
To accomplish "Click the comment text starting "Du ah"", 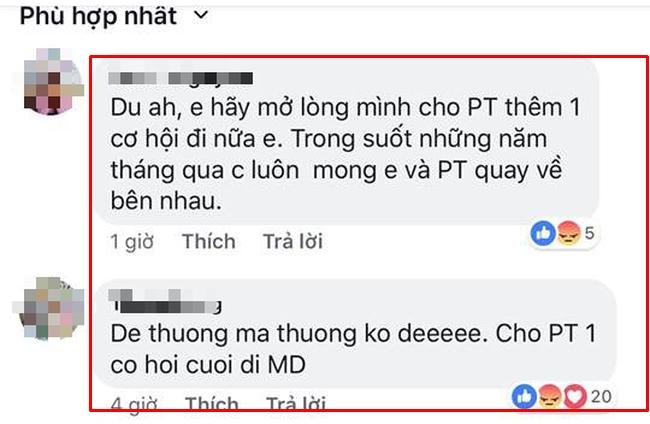I will pyautogui.click(x=345, y=154).
